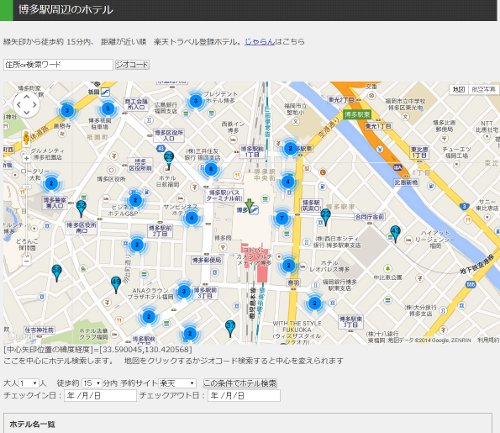Screen dimensions: 500x433
Task: Click the 2 cluster left of ホテルレオパレス博多
Action: [288, 265]
